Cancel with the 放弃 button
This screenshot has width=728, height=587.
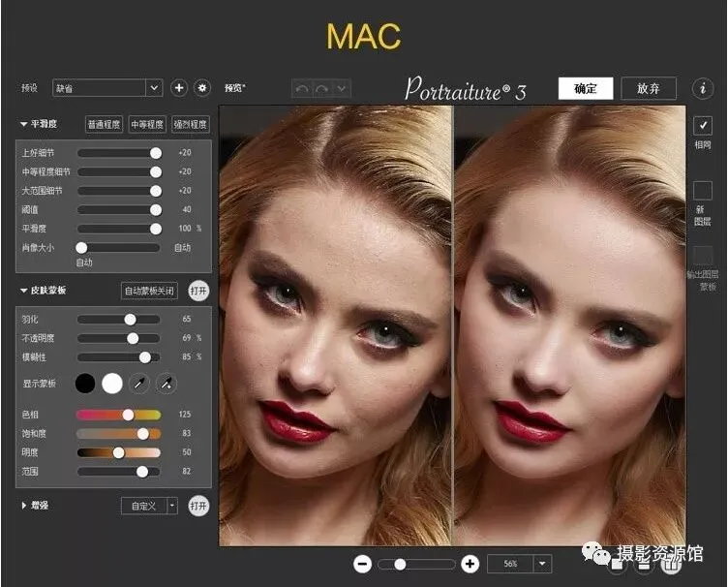click(x=649, y=88)
